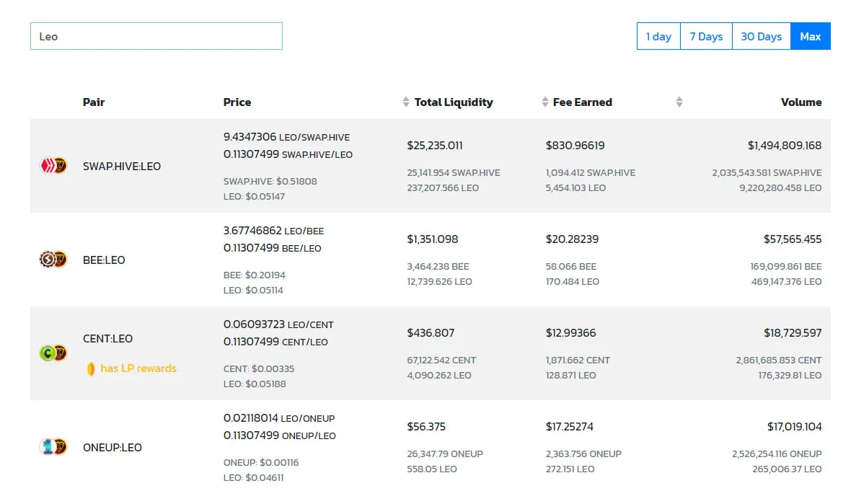Click the ONEUP:LEO pair token icon
Viewport: 864px width, 504px height.
(53, 447)
